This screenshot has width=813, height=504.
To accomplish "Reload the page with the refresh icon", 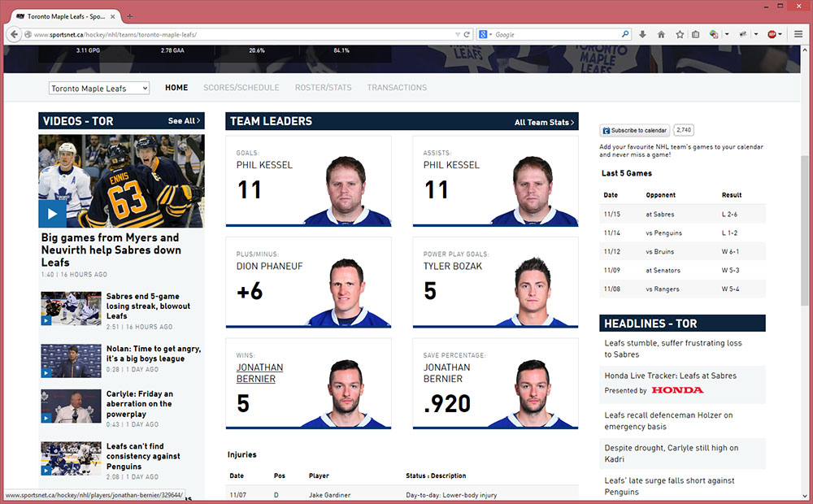I will pos(467,34).
